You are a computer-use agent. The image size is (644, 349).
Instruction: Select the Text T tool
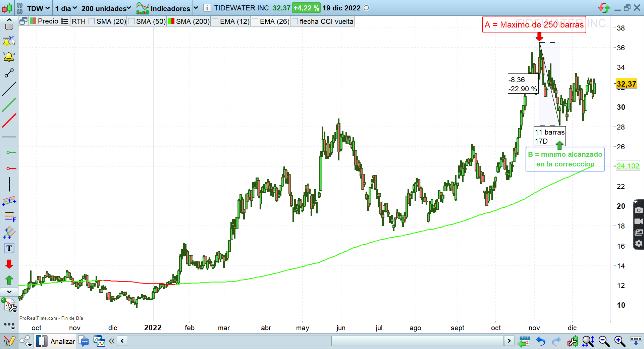click(9, 248)
